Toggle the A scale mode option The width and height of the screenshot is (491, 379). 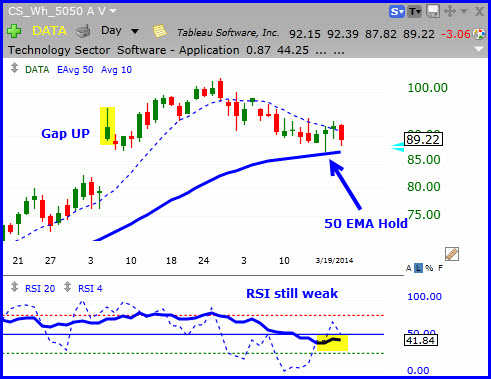pyautogui.click(x=409, y=268)
